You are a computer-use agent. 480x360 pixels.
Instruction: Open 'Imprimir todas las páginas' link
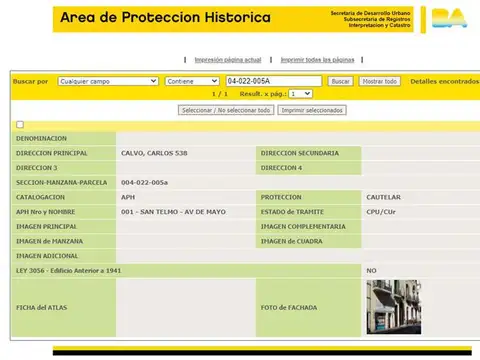click(x=317, y=60)
